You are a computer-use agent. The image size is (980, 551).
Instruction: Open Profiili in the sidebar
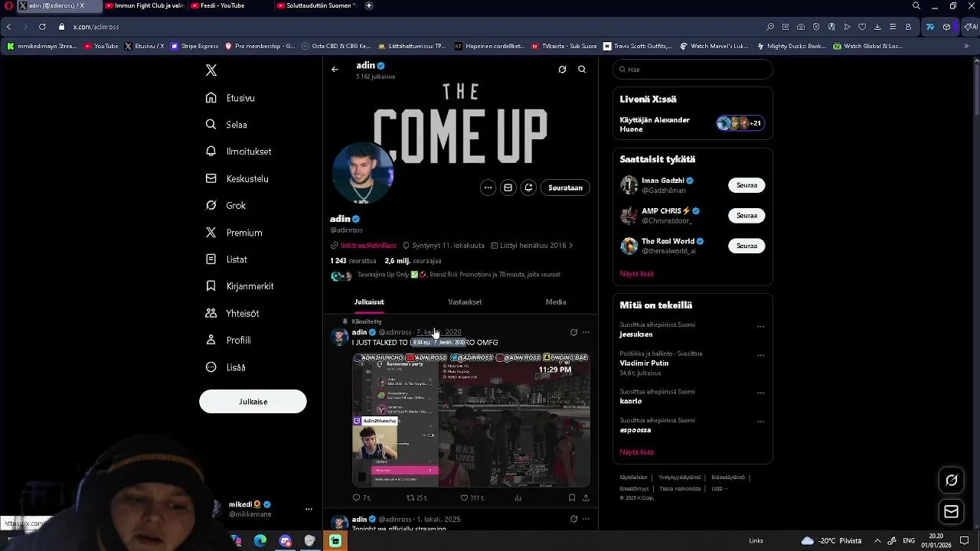(228, 340)
